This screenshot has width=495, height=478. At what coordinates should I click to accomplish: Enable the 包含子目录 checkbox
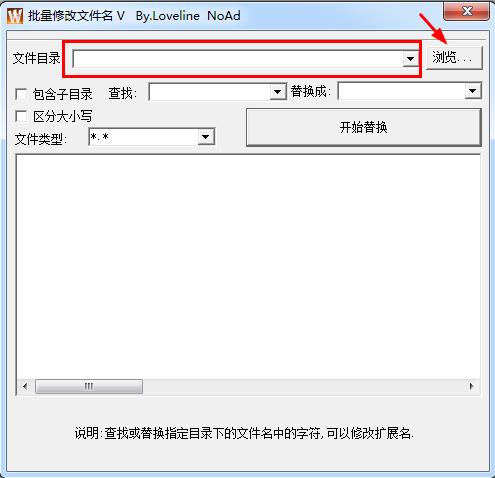point(21,94)
